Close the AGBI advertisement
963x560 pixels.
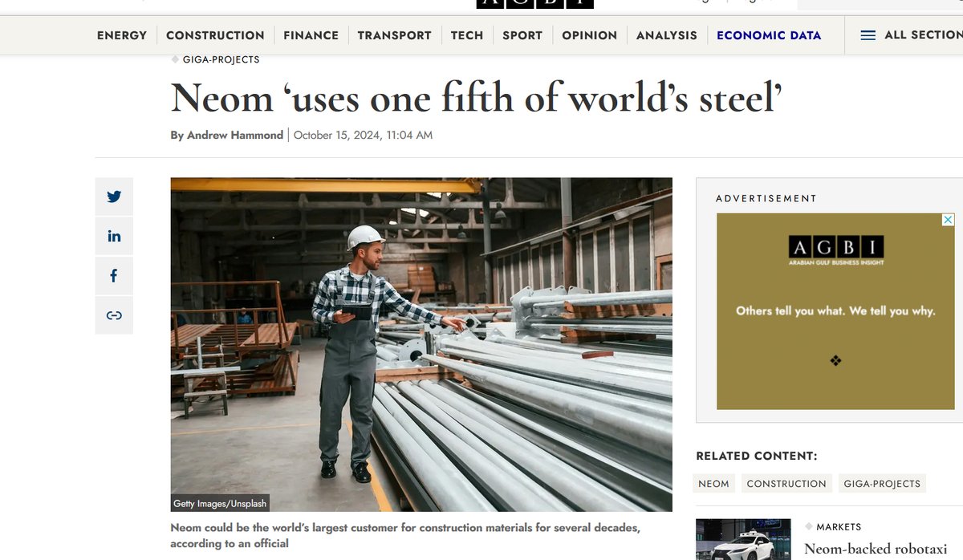[x=948, y=220]
